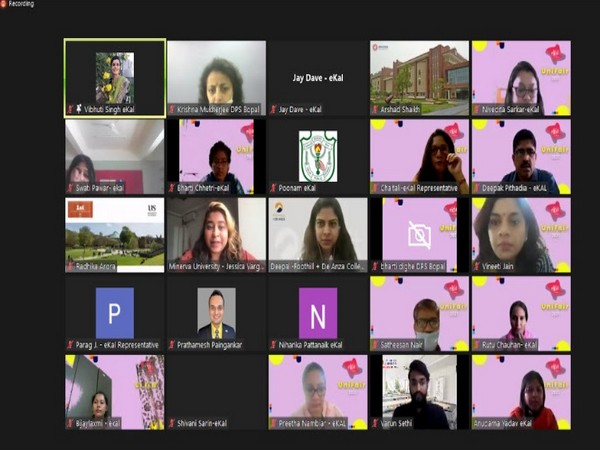Click the blue P avatar of Parag J.
Image resolution: width=600 pixels, height=450 pixels.
pyautogui.click(x=114, y=313)
